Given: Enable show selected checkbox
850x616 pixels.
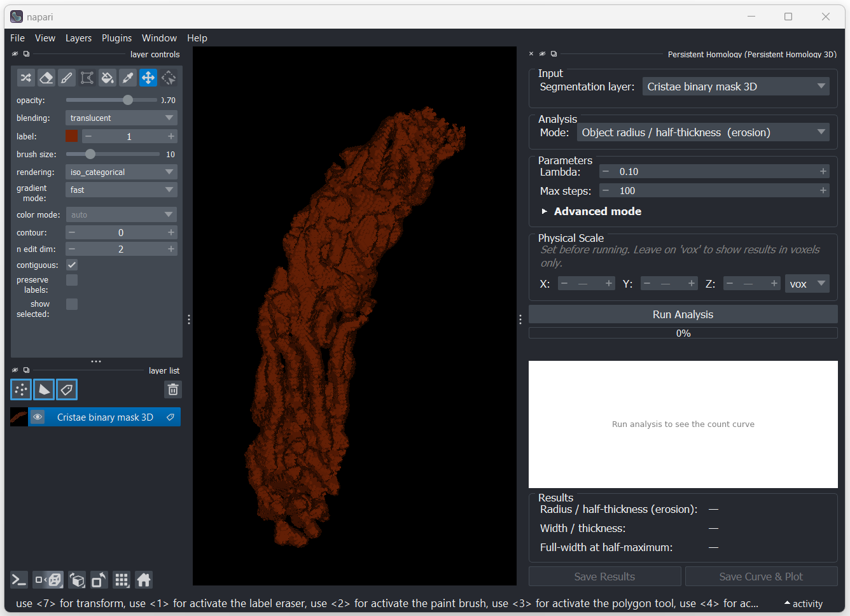Looking at the screenshot, I should click(x=72, y=304).
